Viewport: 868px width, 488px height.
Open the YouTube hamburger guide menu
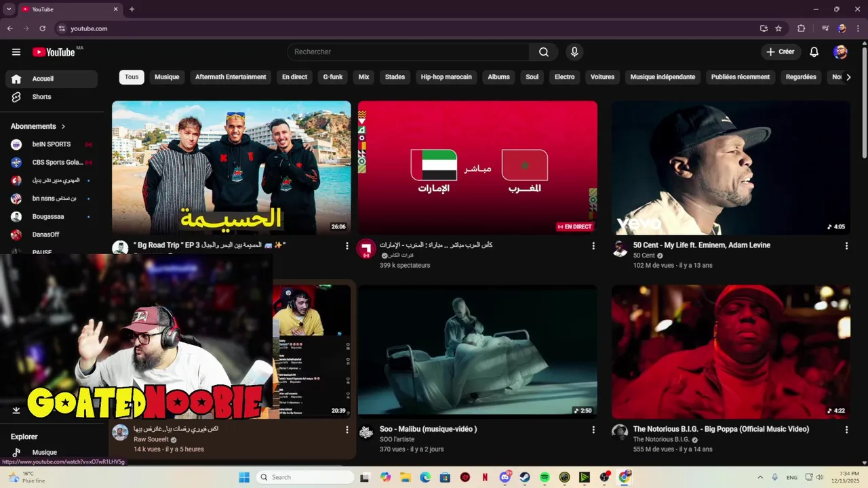click(x=16, y=52)
